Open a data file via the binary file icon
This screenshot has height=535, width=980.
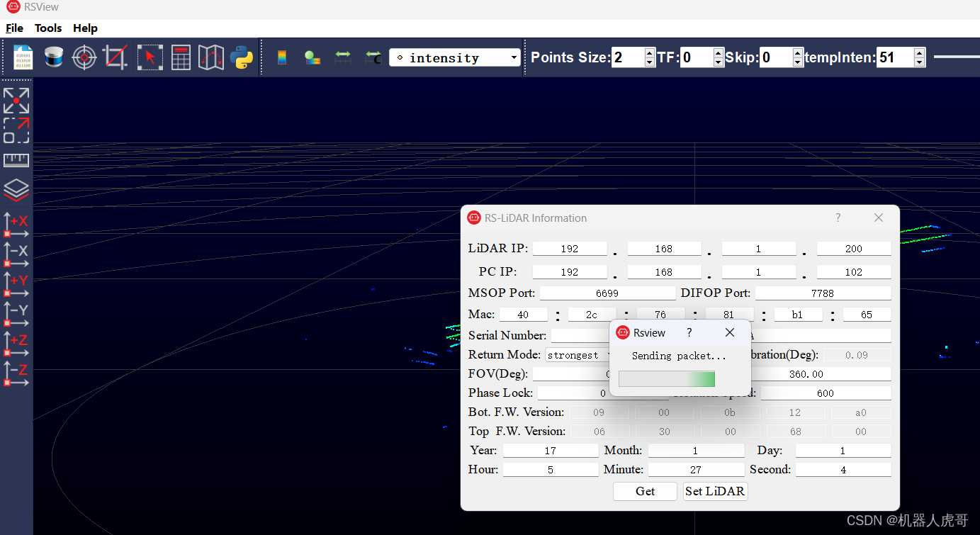[23, 57]
